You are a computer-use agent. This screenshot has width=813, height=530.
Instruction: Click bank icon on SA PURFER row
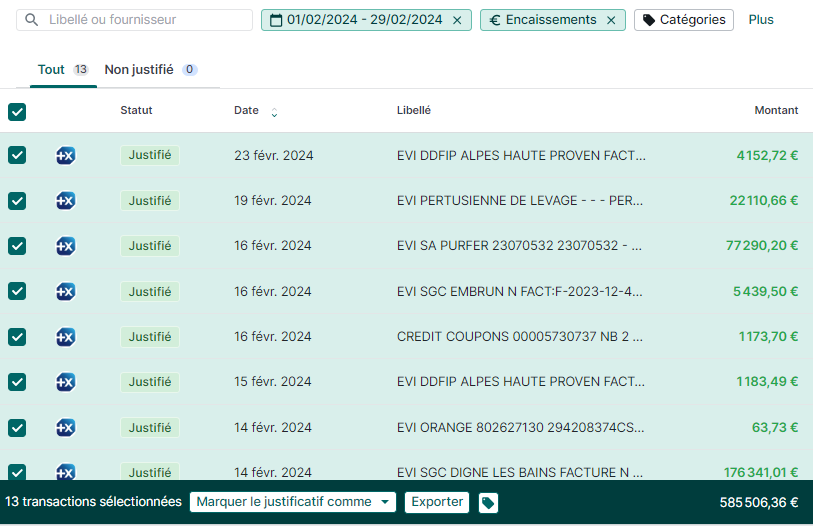pos(65,246)
